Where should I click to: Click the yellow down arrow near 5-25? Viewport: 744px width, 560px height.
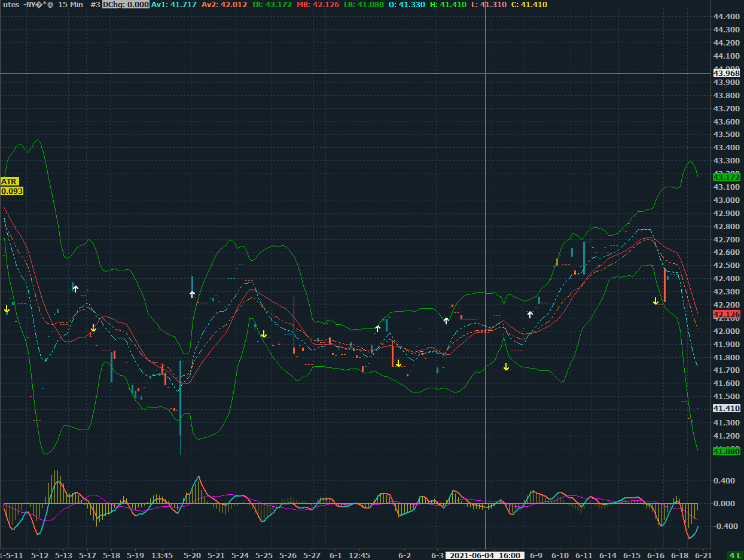coord(264,334)
